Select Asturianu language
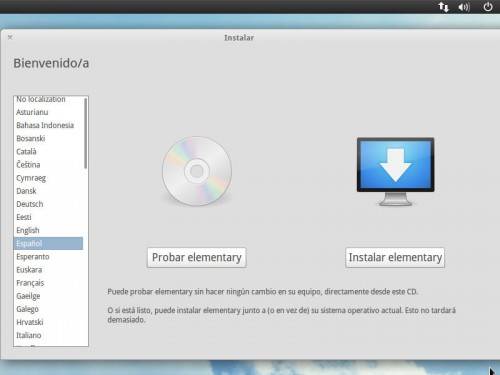The width and height of the screenshot is (500, 375). (48, 112)
